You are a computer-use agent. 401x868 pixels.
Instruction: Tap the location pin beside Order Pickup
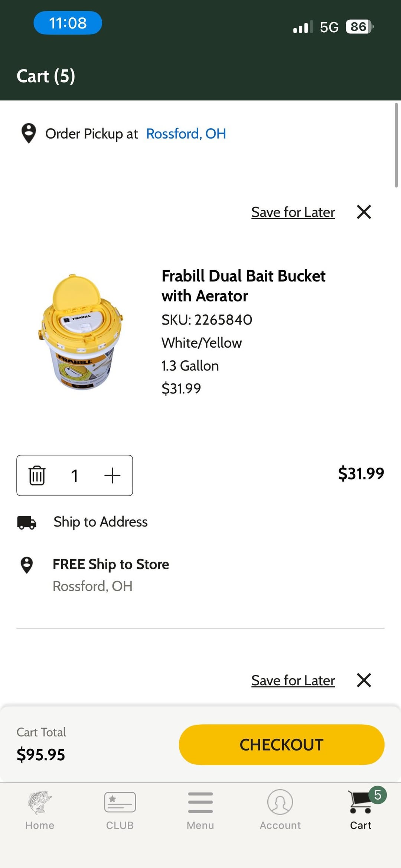29,133
